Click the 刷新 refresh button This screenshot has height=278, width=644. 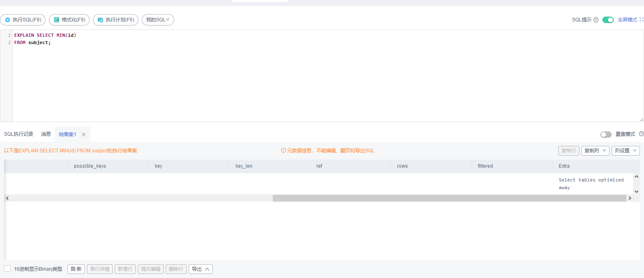(x=76, y=269)
